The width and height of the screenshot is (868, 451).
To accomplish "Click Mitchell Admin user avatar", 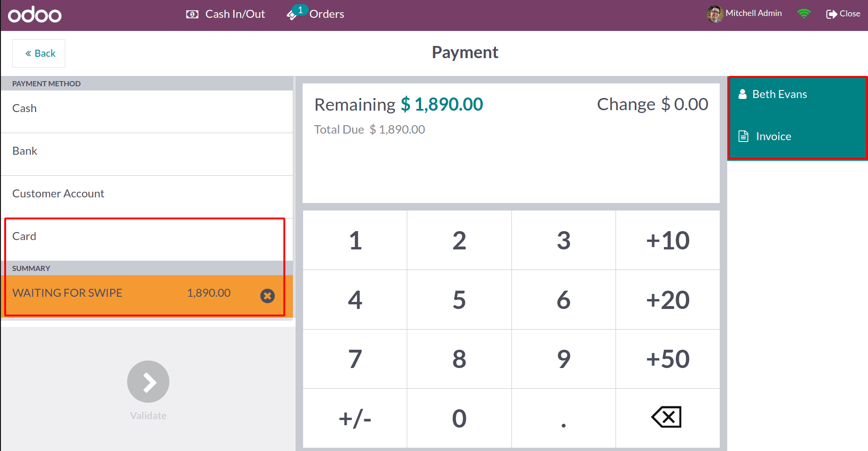I will [715, 14].
